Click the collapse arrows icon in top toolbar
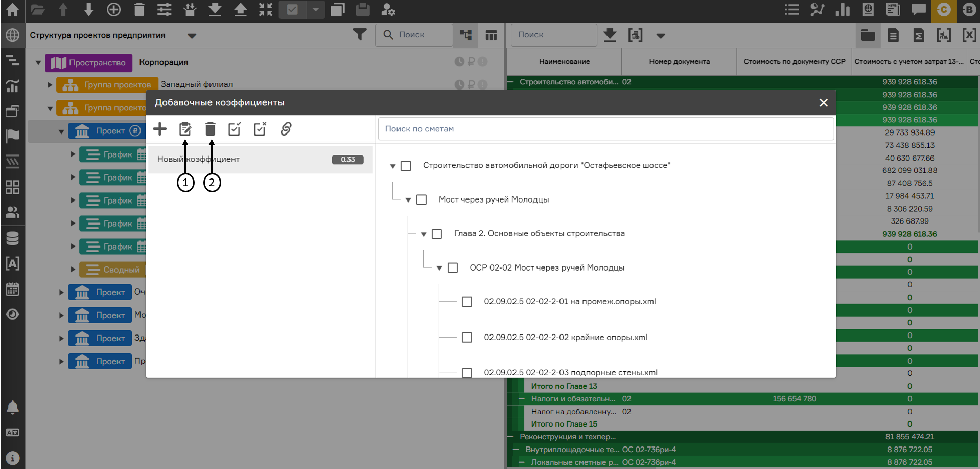Image resolution: width=980 pixels, height=469 pixels. point(266,10)
